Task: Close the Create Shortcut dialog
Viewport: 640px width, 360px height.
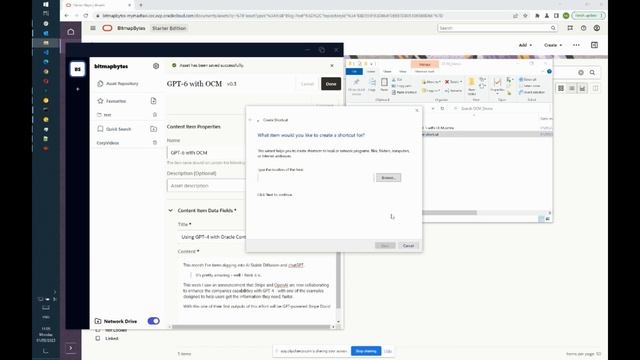Action: 417,110
